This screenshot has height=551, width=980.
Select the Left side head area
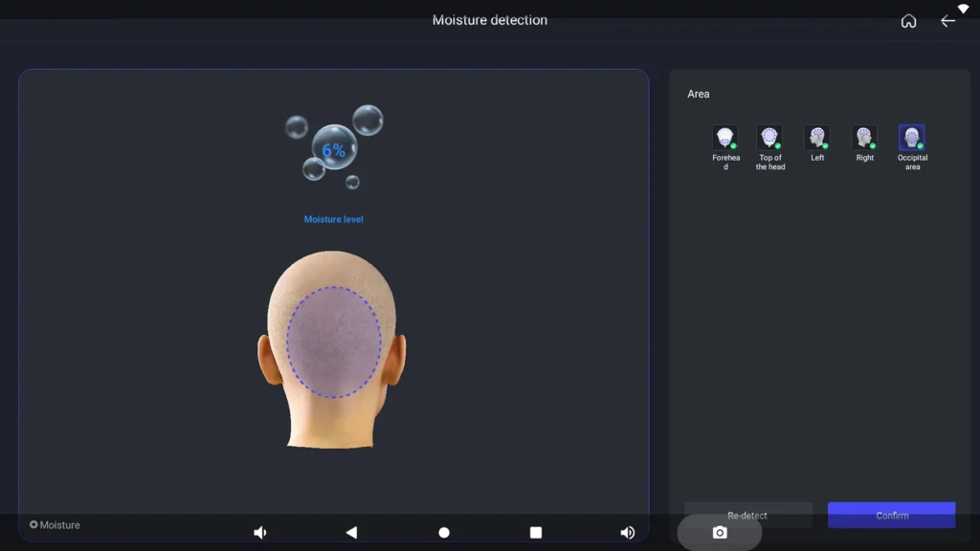click(x=817, y=138)
